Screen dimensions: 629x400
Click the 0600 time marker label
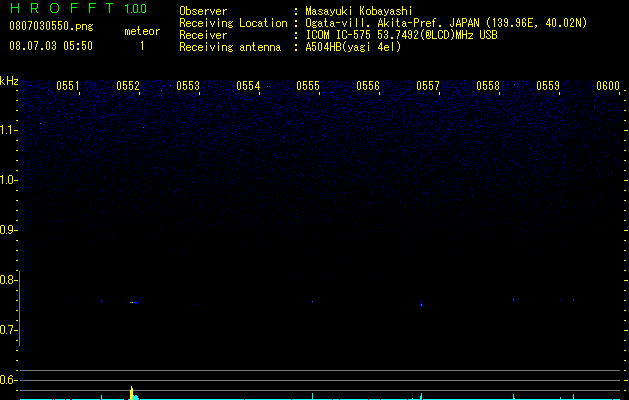coord(608,86)
